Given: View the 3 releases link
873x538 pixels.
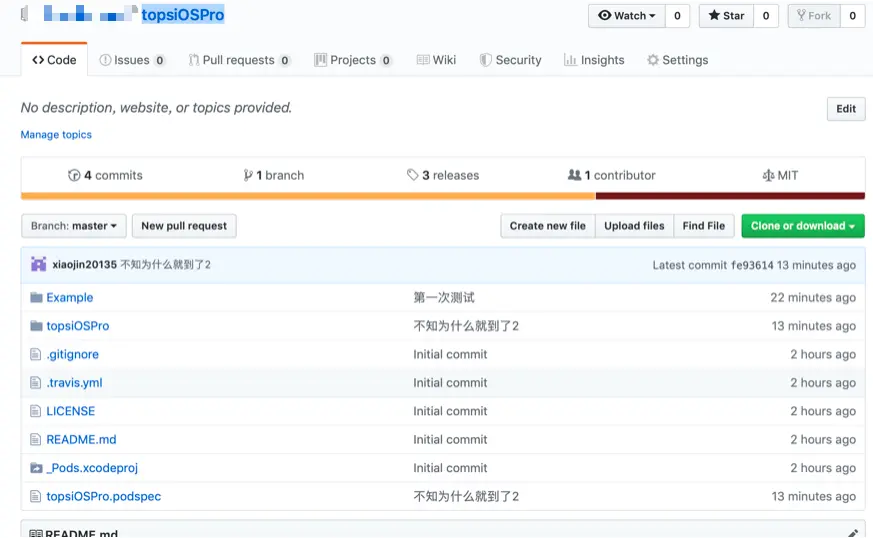Looking at the screenshot, I should pos(443,175).
